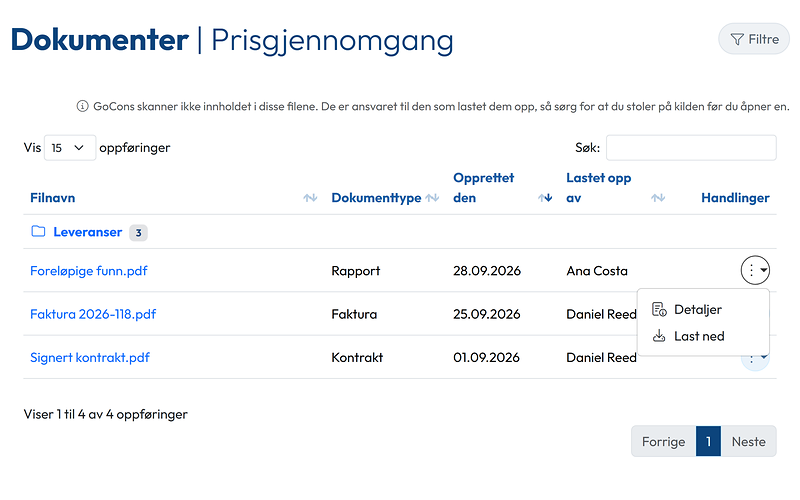Screen dimensions: 800x500
Task: Click the Dokumenttype column header
Action: (377, 197)
